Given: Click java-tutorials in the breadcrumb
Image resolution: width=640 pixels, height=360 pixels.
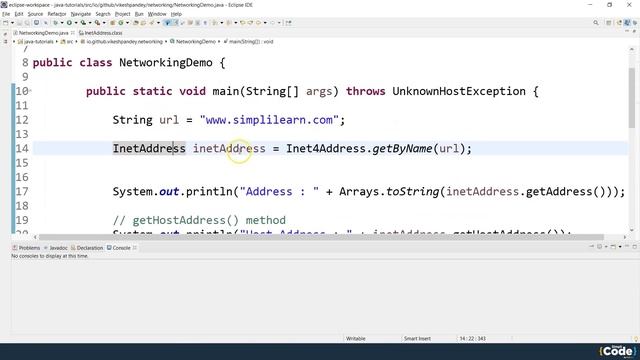Looking at the screenshot, I should point(36,42).
